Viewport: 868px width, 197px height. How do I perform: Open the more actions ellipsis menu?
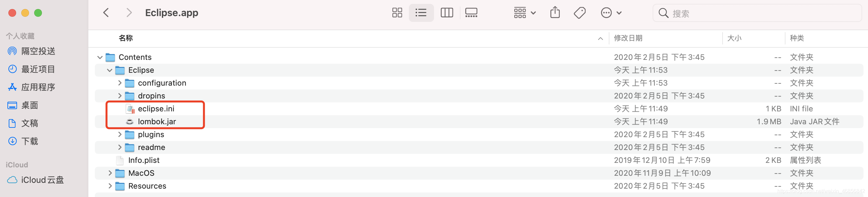click(611, 13)
